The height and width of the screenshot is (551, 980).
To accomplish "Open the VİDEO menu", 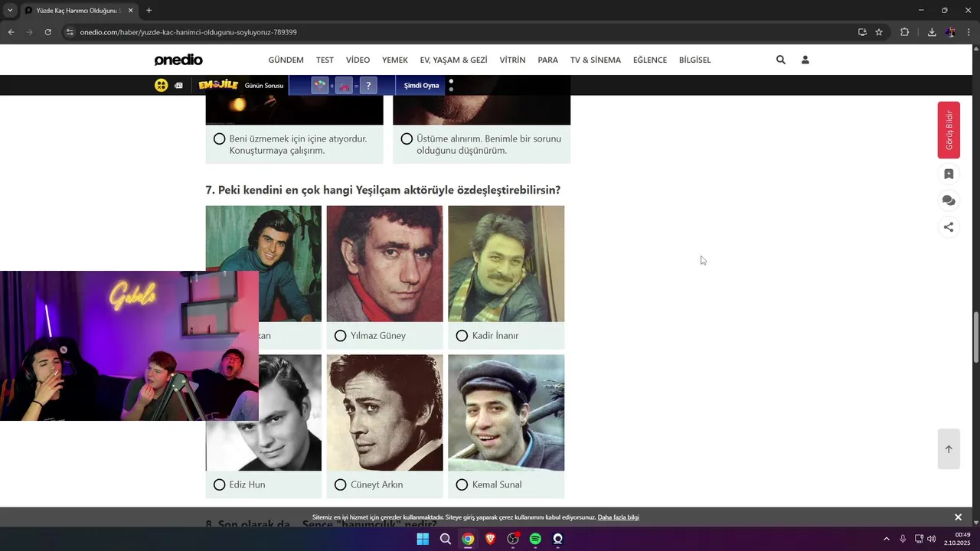I will (x=358, y=60).
